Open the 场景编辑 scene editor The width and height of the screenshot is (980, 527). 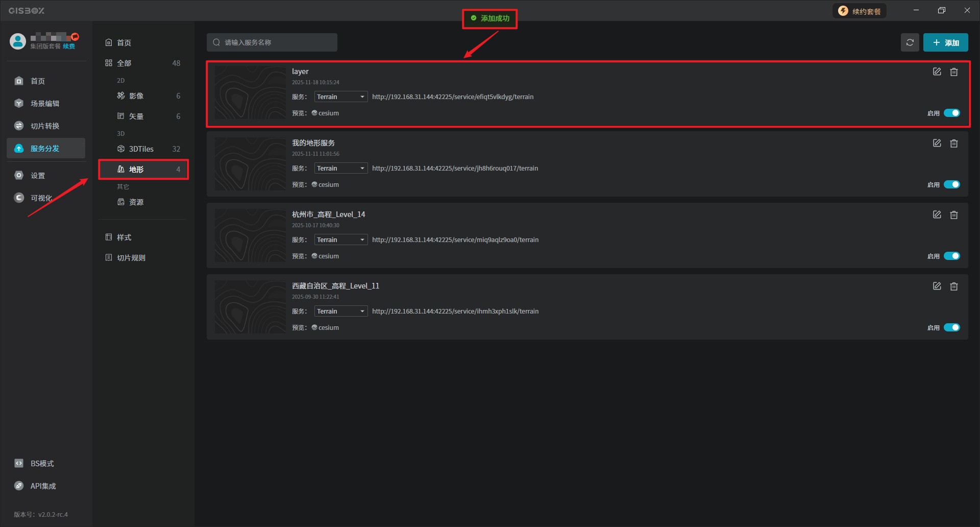(x=44, y=104)
